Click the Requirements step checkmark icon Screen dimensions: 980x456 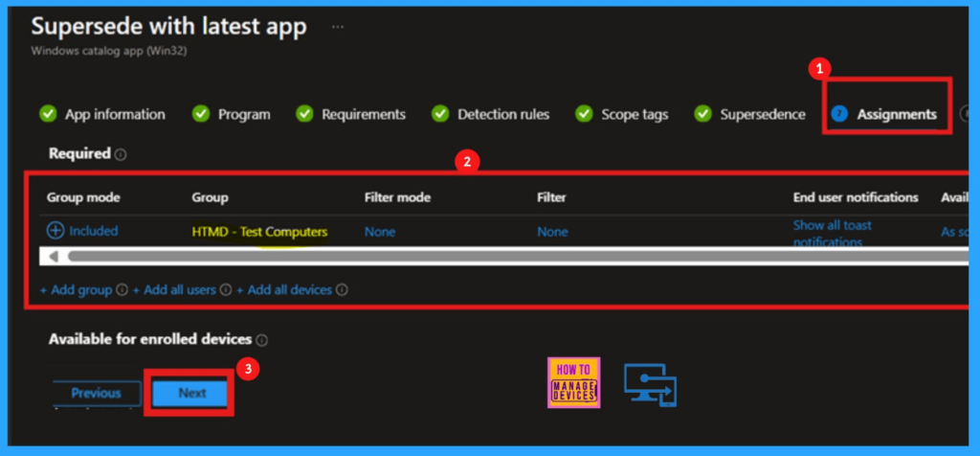pyautogui.click(x=304, y=114)
